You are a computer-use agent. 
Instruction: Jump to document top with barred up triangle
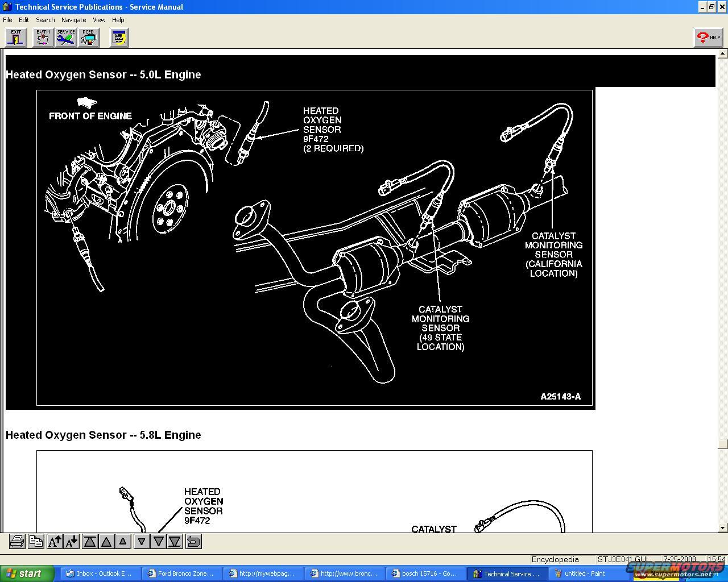(x=90, y=542)
